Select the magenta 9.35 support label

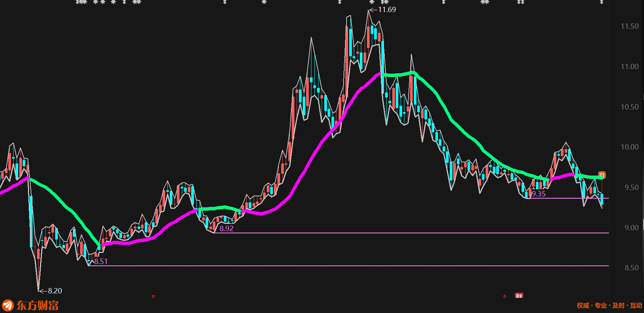[539, 194]
